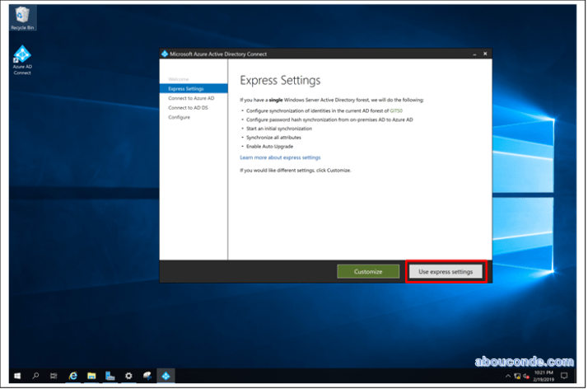588x389 pixels.
Task: Open Server Manager from the taskbar
Action: (x=110, y=376)
